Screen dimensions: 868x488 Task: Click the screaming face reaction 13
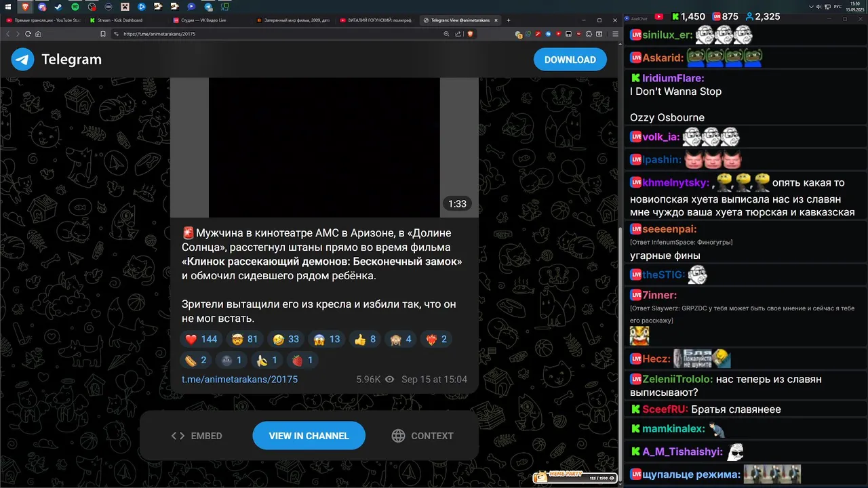pos(328,339)
